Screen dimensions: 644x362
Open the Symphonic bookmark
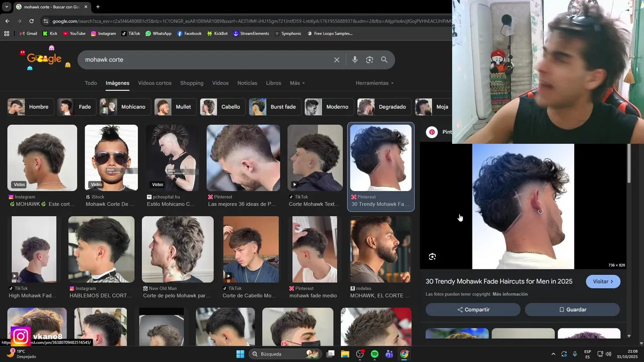pos(288,34)
